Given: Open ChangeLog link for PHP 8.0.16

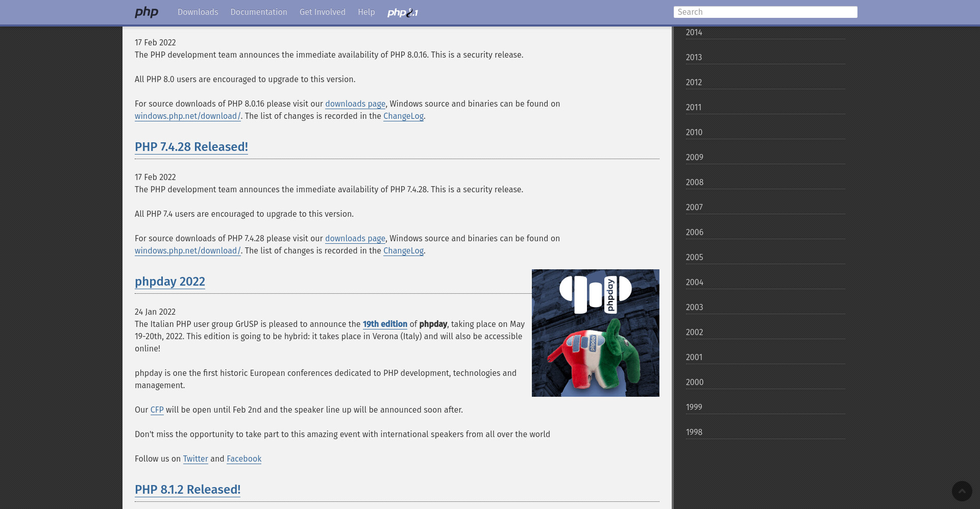Looking at the screenshot, I should (x=403, y=116).
